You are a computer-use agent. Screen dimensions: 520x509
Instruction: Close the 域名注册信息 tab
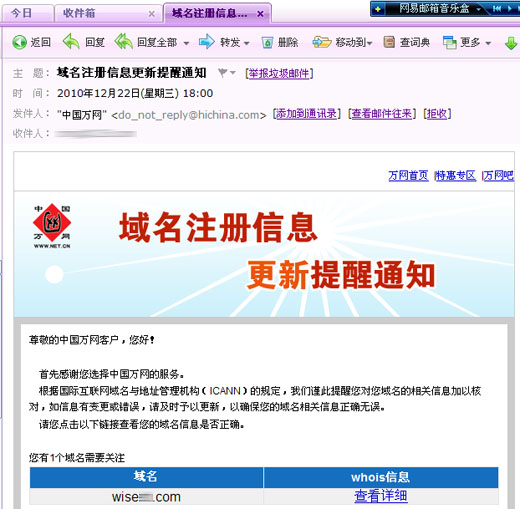(261, 14)
